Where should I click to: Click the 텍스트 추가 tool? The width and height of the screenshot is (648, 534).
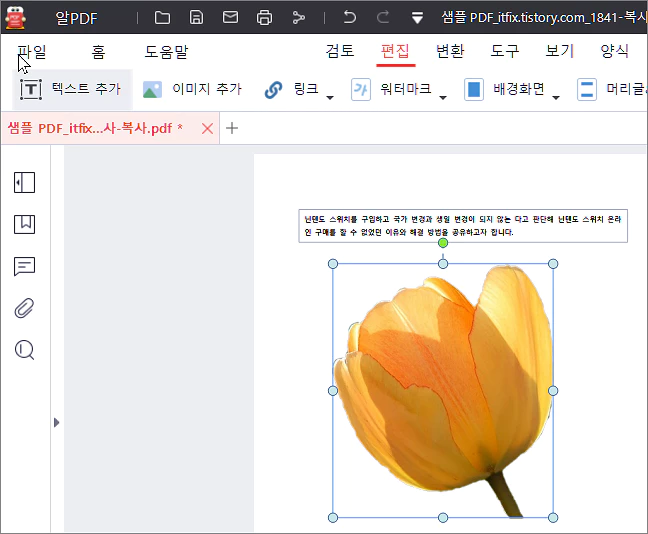point(71,89)
